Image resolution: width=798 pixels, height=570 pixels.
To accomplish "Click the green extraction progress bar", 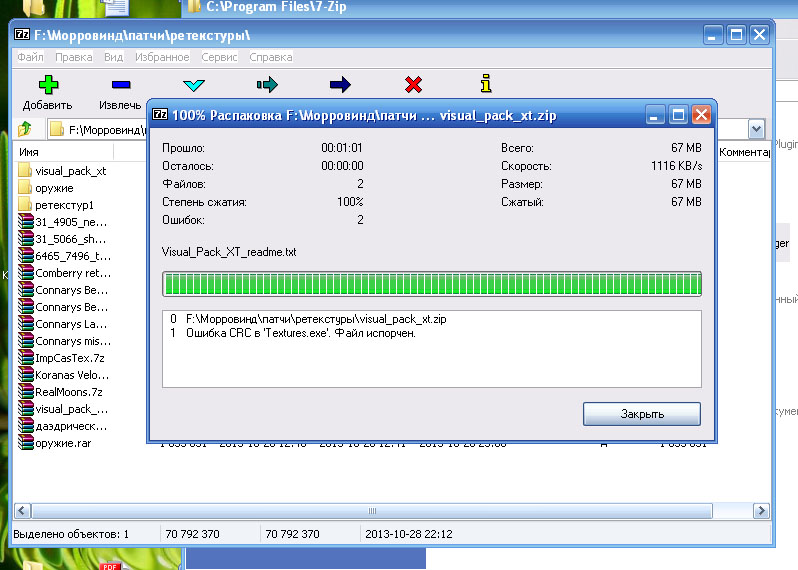I will point(432,284).
